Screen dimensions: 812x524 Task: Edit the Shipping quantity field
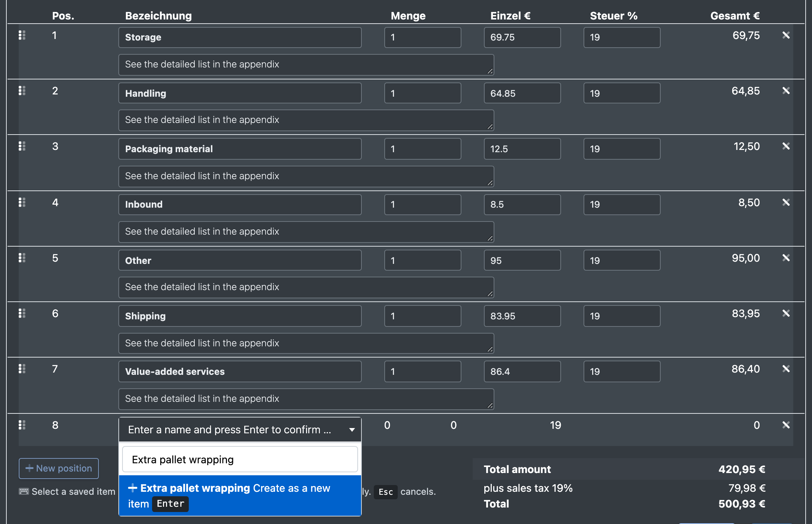click(422, 316)
